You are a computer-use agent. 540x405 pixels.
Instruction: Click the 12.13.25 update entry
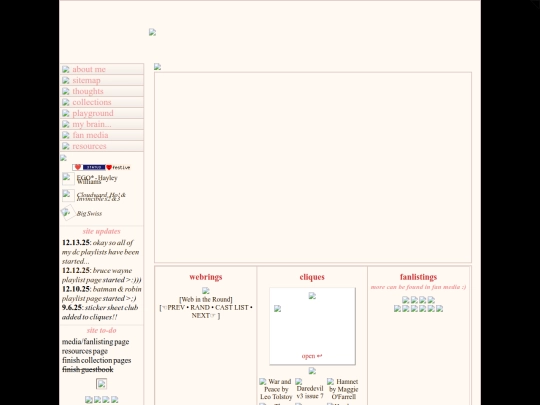pyautogui.click(x=101, y=252)
